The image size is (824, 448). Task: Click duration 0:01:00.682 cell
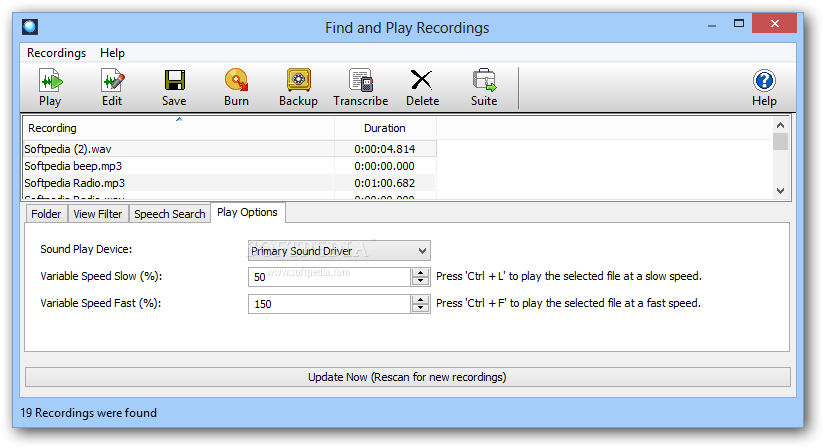(x=385, y=183)
